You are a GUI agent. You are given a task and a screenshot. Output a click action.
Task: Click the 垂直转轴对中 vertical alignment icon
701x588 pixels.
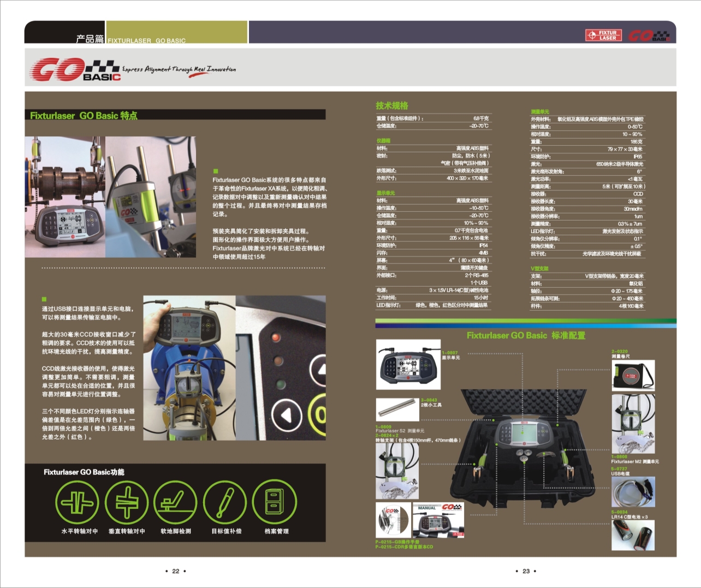tap(127, 503)
